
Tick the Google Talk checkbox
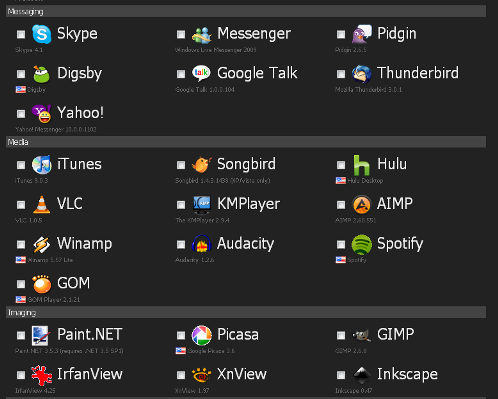click(181, 74)
